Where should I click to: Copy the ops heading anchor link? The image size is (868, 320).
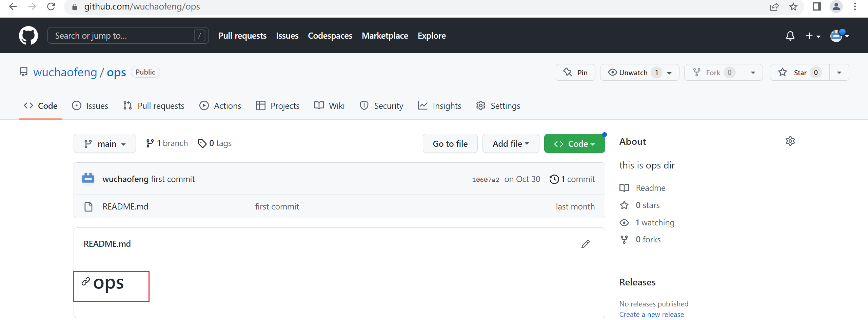click(x=86, y=281)
